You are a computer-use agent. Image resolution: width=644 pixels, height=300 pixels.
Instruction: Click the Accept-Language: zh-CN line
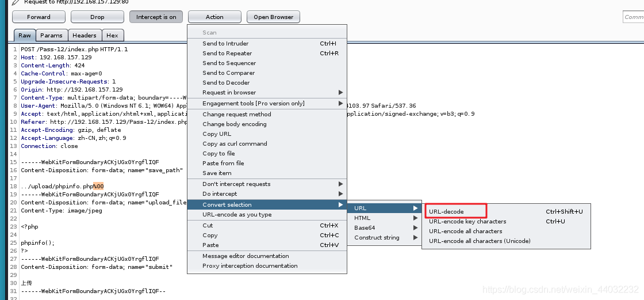(x=74, y=138)
